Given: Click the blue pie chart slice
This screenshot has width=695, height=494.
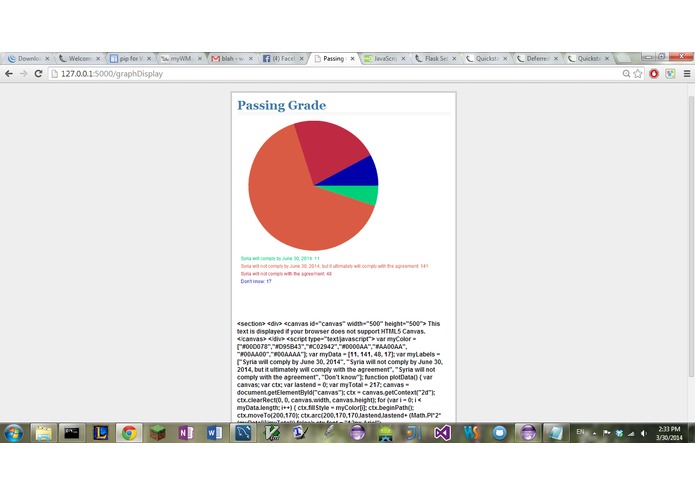Looking at the screenshot, I should [x=359, y=173].
